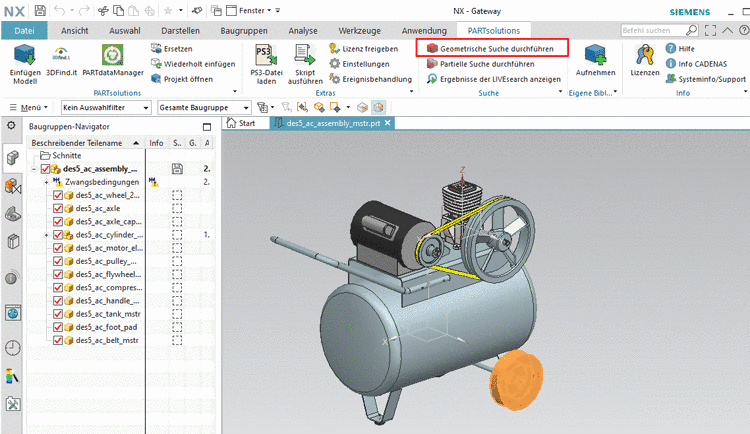Screen dimensions: 750x434
Task: Expand the Zwangsbedingungen node
Action: click(x=46, y=182)
